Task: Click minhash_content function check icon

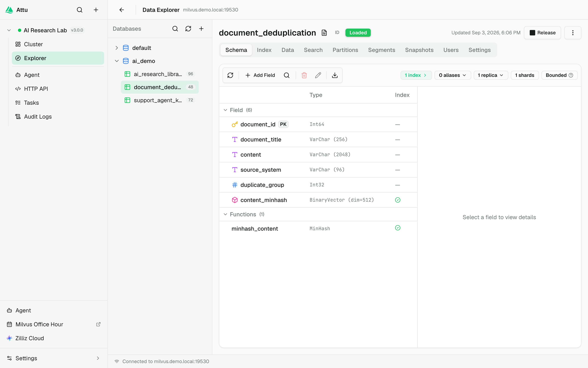Action: 398,228
